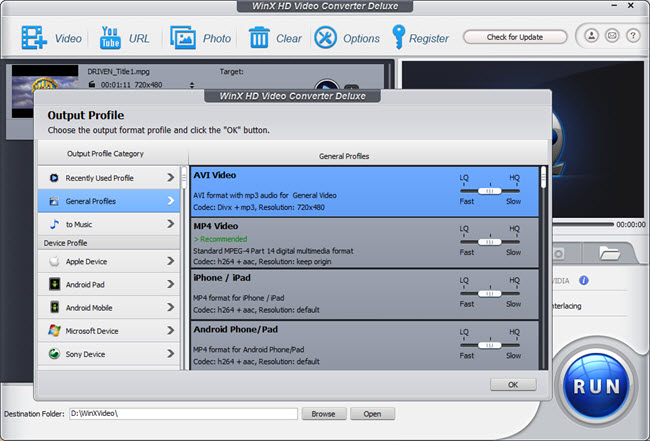Click the email envelope round icon

[x=612, y=36]
